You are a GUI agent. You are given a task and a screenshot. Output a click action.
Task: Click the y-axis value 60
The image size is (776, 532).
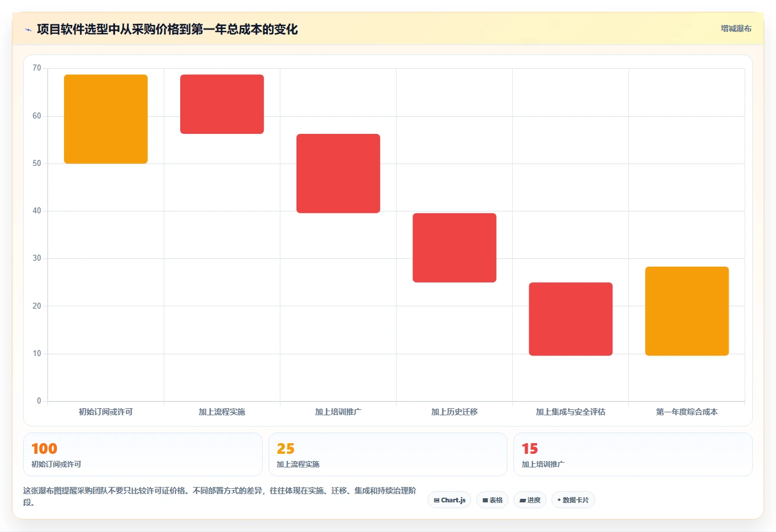point(37,116)
